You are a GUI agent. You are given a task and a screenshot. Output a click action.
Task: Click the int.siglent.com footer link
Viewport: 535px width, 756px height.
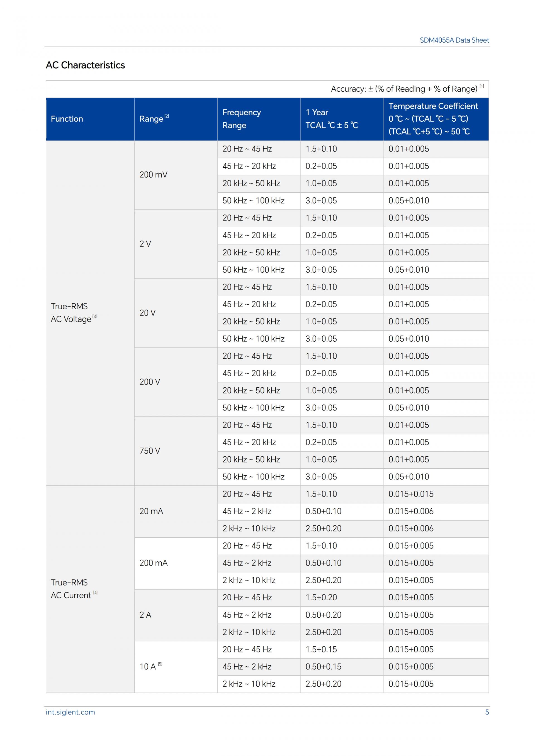(x=70, y=712)
